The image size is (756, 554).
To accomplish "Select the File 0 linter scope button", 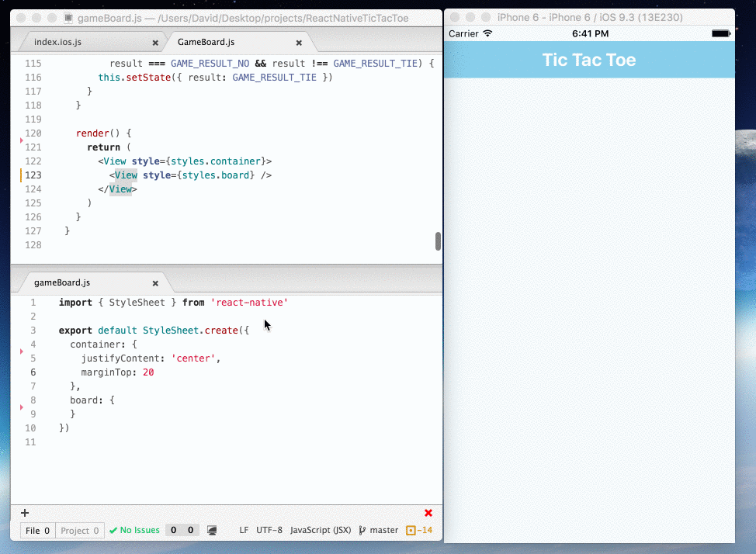I will tap(37, 531).
